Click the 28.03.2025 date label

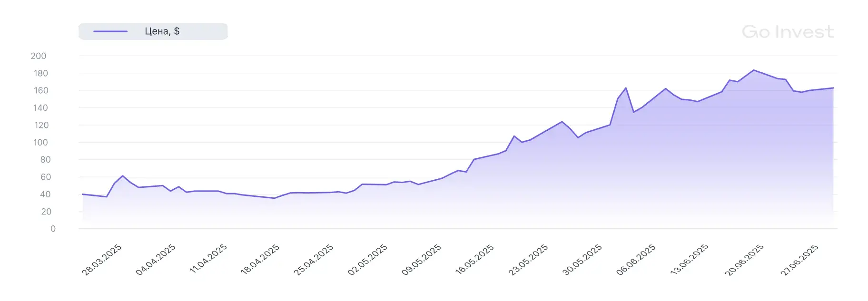101,260
